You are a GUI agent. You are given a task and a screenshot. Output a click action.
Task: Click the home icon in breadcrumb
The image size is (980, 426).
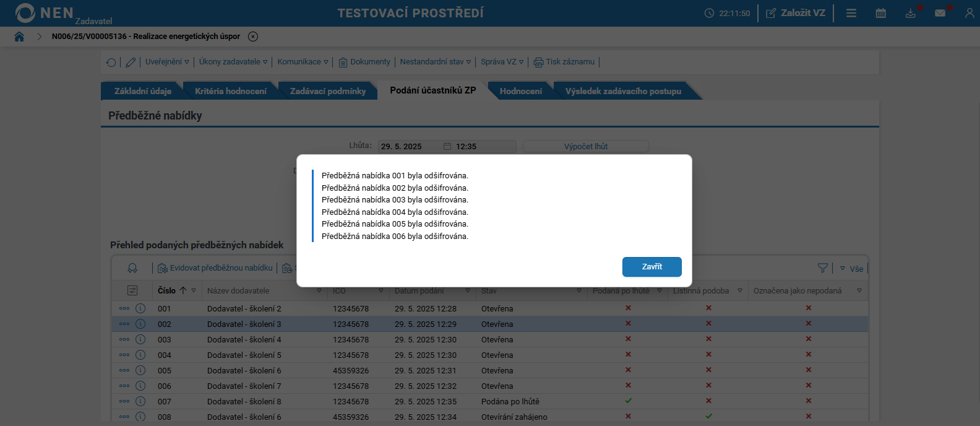[x=19, y=37]
